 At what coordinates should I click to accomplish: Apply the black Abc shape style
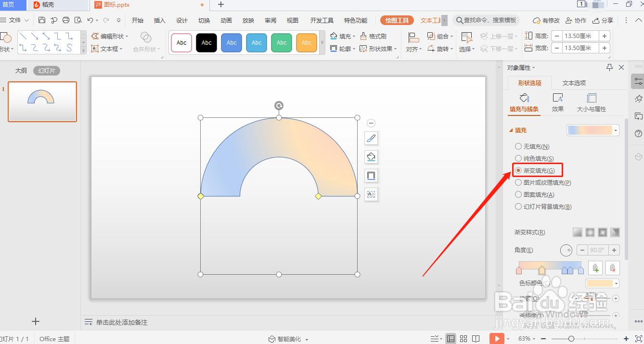206,43
